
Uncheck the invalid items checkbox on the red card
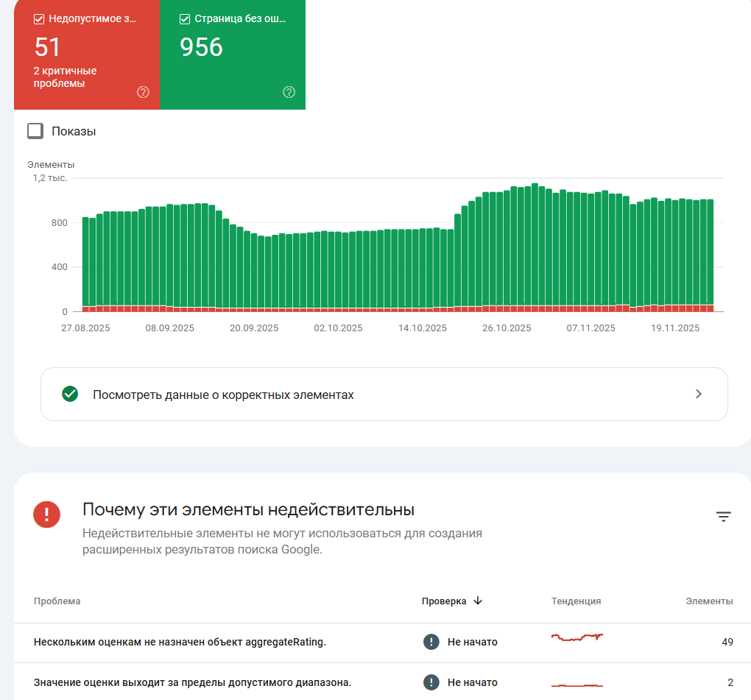[39, 19]
